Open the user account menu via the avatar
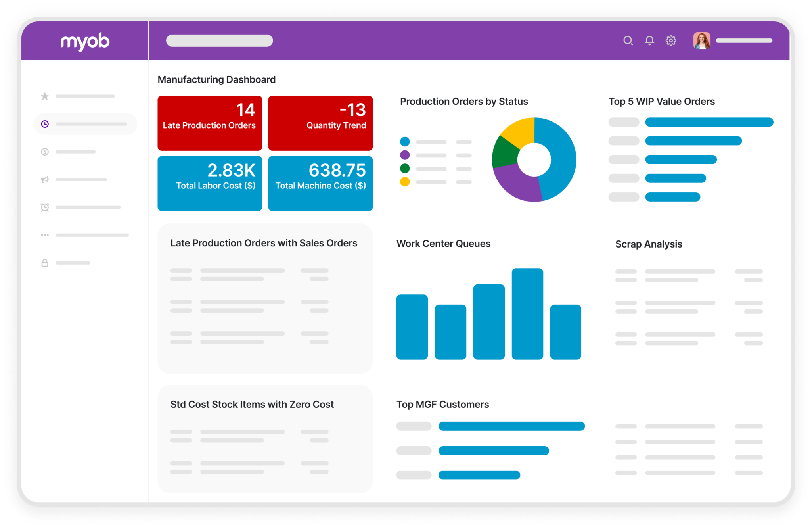 (701, 40)
